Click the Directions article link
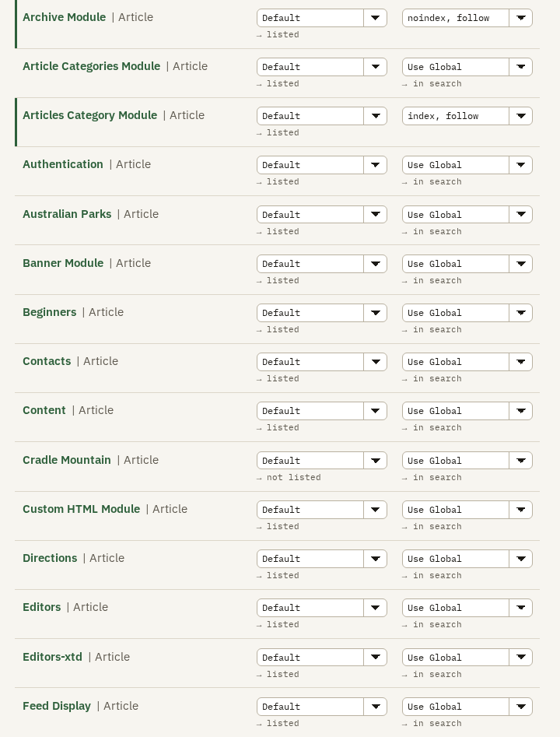This screenshot has height=737, width=560. [x=50, y=558]
